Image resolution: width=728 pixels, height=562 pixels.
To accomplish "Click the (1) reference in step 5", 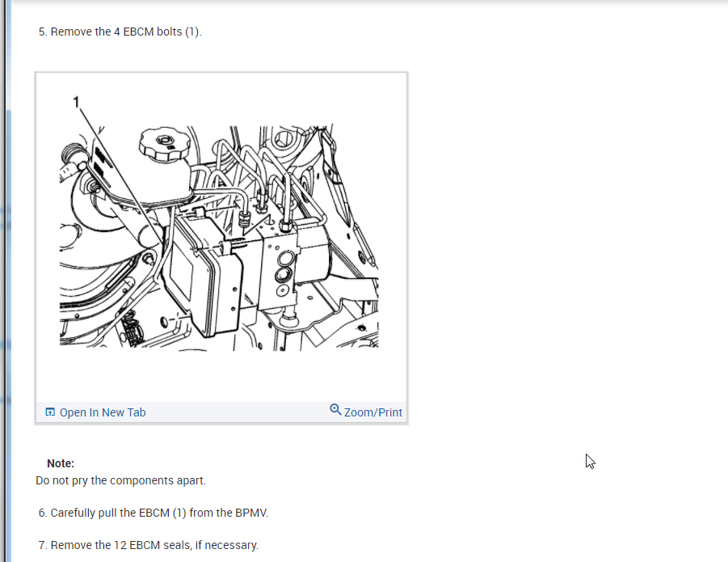I will [192, 32].
